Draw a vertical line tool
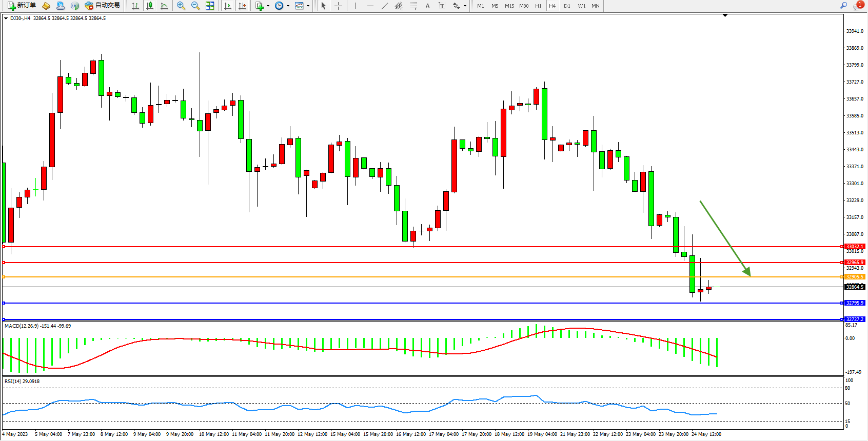The image size is (868, 441). pos(356,6)
